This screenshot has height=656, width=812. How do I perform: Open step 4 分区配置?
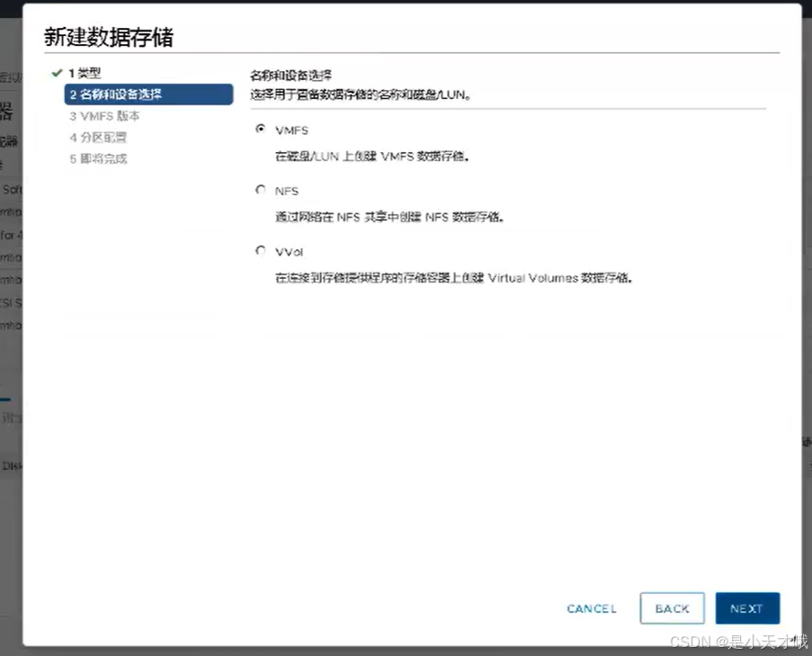(x=98, y=138)
